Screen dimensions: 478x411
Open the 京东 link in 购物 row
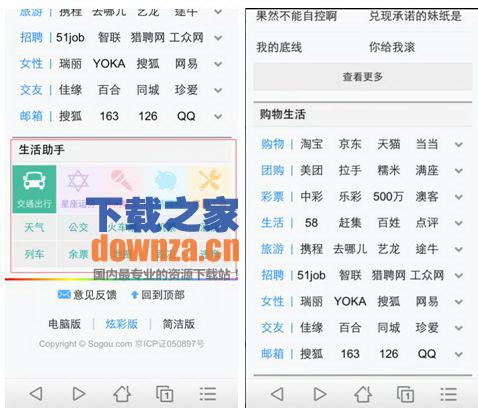tap(350, 144)
